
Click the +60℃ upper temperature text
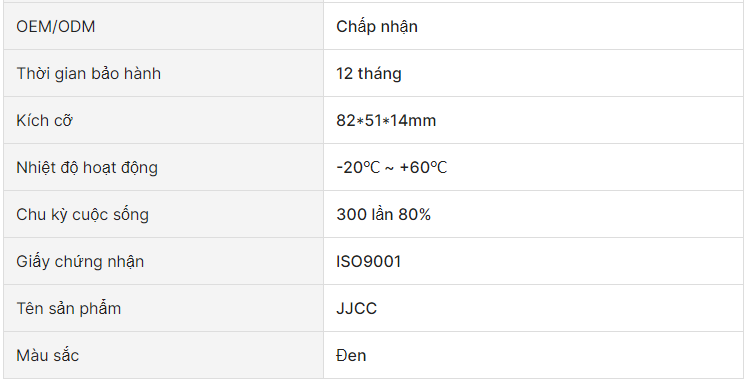(424, 167)
